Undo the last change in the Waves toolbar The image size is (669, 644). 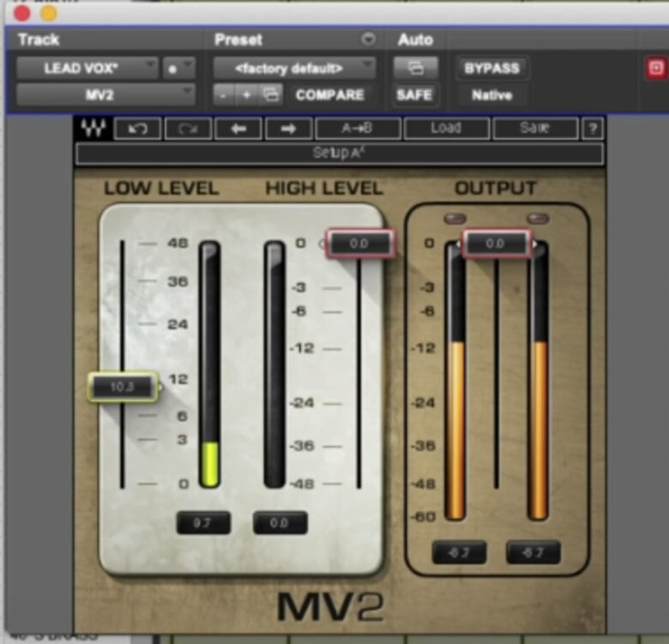[x=138, y=129]
